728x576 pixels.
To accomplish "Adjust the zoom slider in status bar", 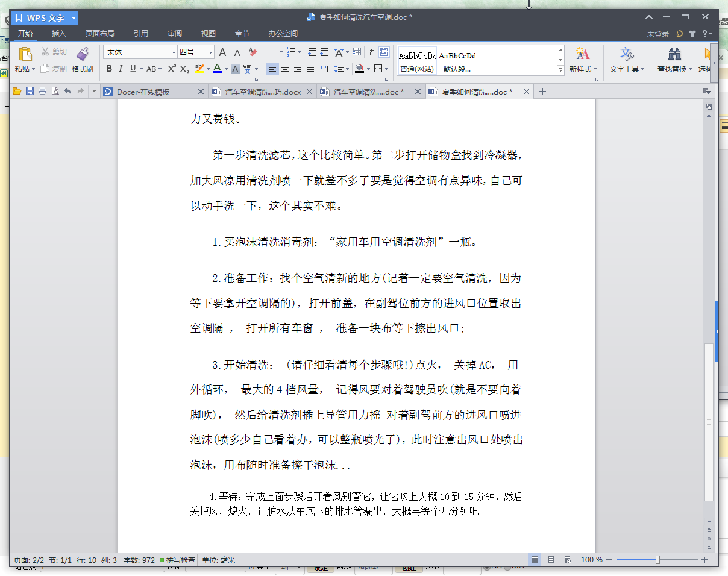I will 657,560.
